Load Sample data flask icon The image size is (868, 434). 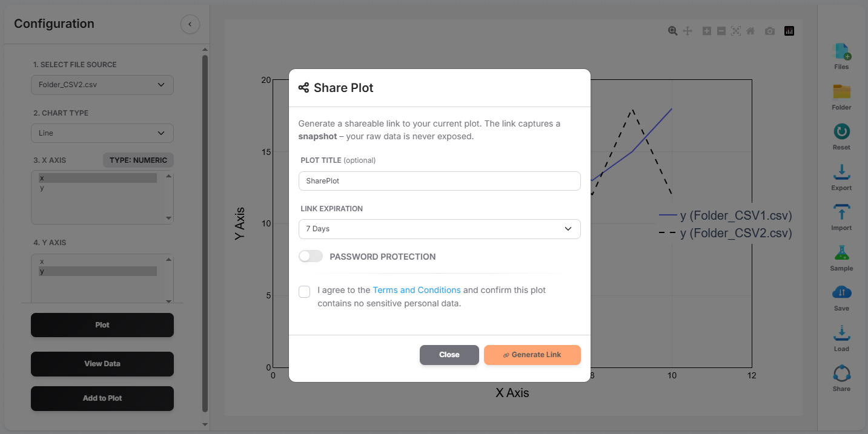(x=841, y=253)
